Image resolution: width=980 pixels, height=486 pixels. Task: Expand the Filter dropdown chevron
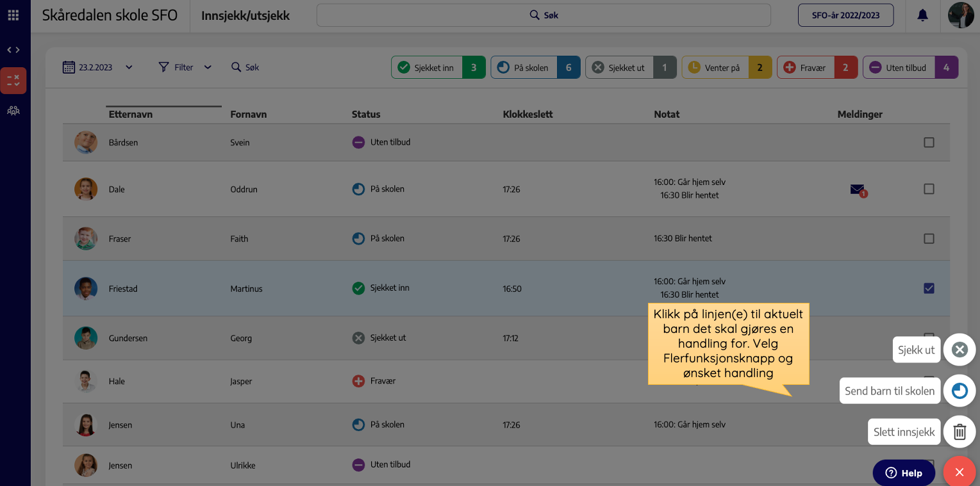[x=208, y=67]
